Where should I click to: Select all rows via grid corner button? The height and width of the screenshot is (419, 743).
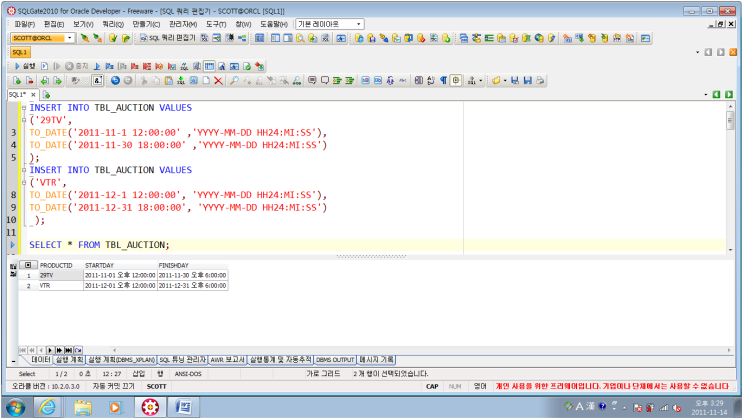point(28,265)
